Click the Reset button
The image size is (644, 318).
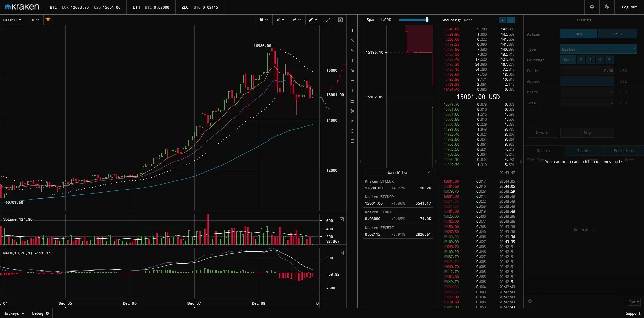click(x=542, y=133)
